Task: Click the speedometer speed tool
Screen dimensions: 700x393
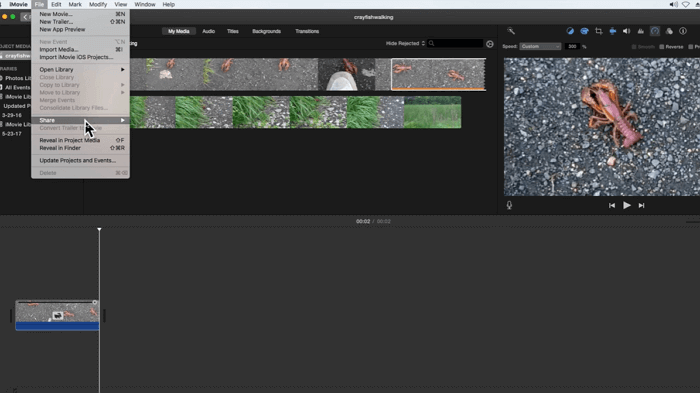Action: (654, 31)
